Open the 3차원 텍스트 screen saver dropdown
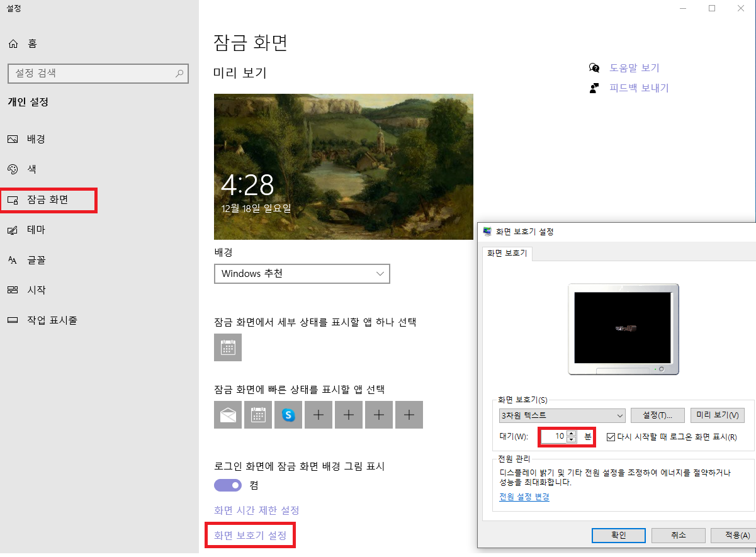Screen dimensions: 756x557 562,415
